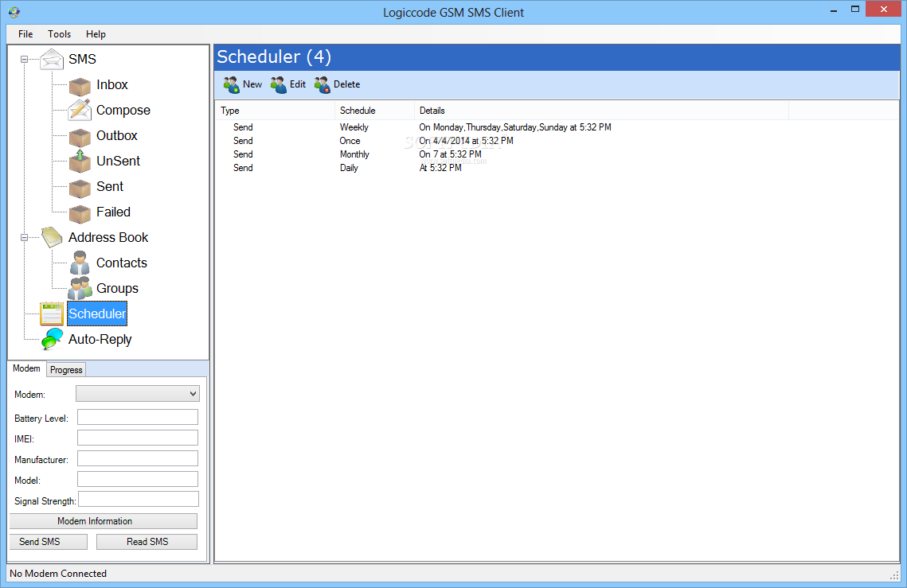Open the Help menu
Image resolution: width=907 pixels, height=588 pixels.
click(96, 34)
